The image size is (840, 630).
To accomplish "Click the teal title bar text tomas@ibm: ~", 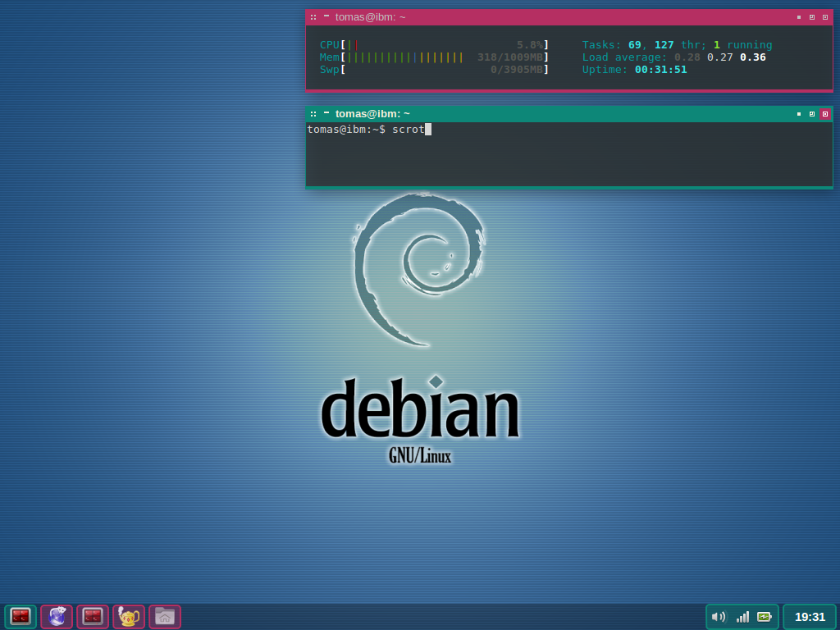I will (x=372, y=114).
